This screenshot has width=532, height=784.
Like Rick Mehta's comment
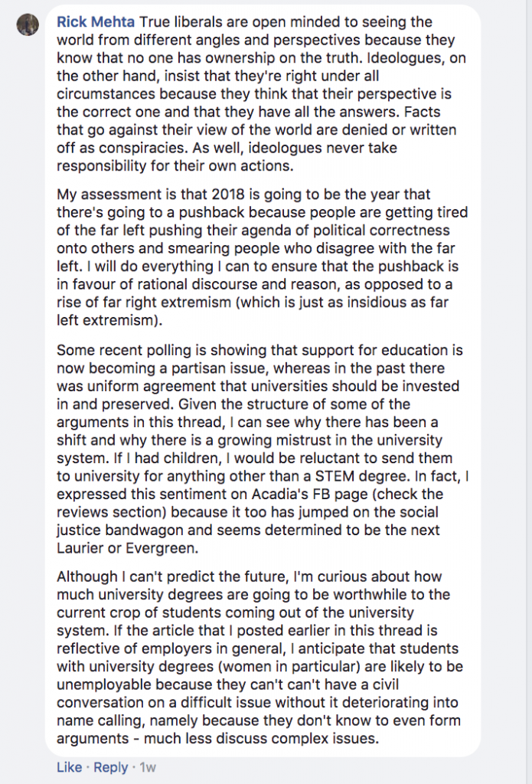point(69,767)
